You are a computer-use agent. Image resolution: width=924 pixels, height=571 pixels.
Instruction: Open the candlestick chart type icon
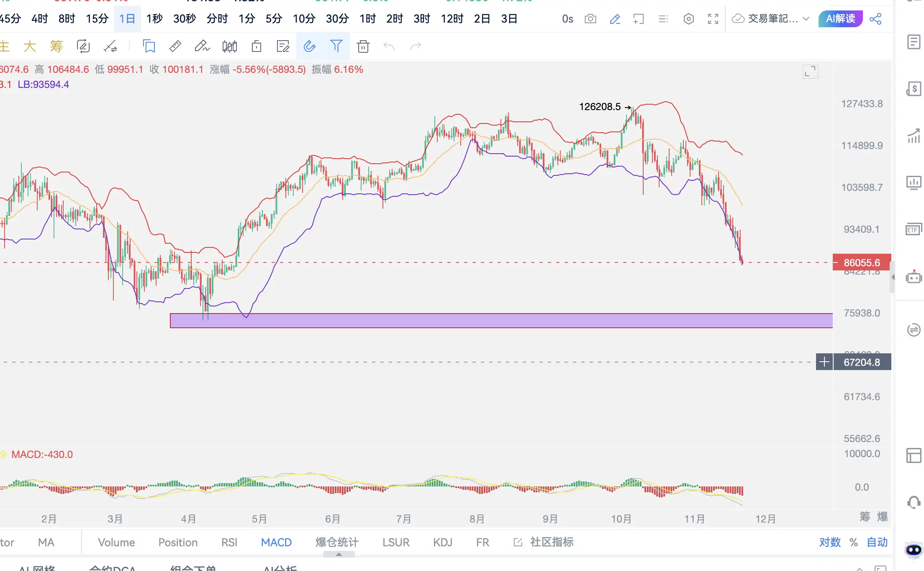pos(229,46)
